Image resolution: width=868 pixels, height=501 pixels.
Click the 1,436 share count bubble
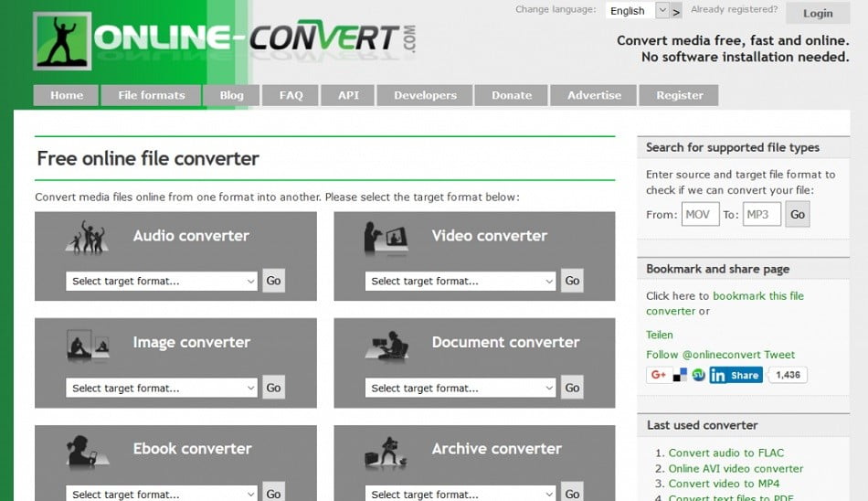click(788, 375)
